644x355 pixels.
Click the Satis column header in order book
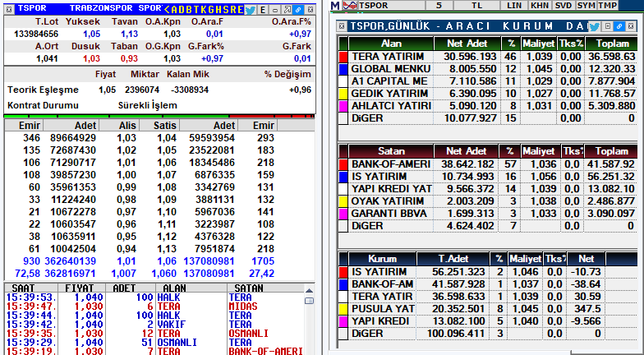point(160,125)
